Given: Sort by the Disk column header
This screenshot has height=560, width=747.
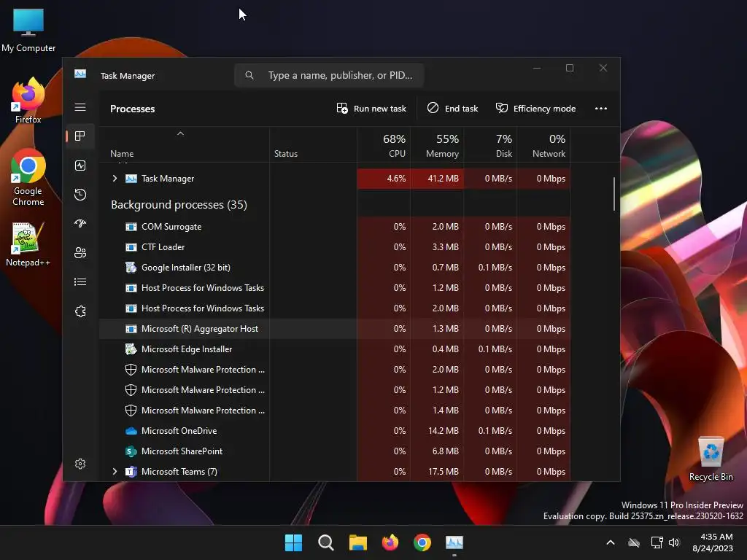Looking at the screenshot, I should pyautogui.click(x=490, y=145).
